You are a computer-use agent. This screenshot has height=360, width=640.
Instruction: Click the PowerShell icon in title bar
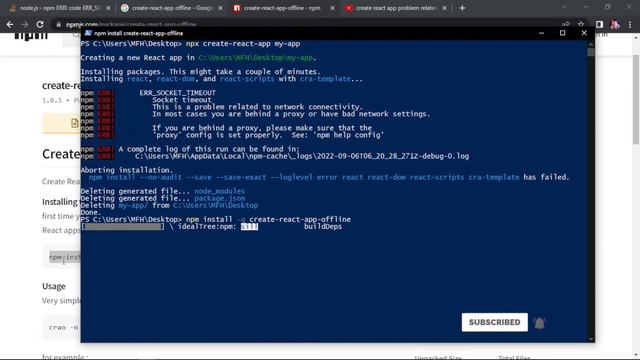pos(88,33)
